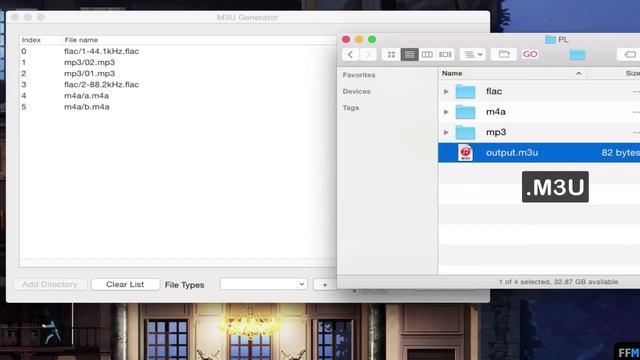Click the PL folder title icon
640x360 pixels.
(550, 40)
